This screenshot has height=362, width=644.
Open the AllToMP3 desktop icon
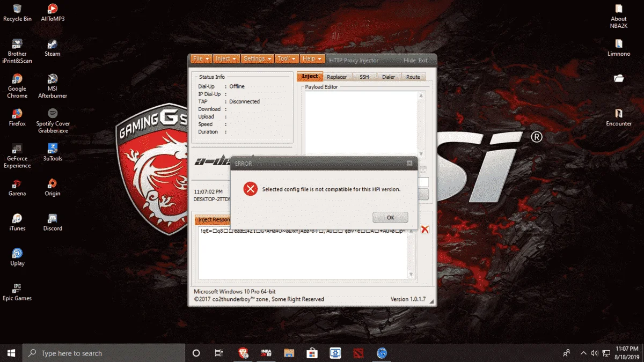(x=53, y=12)
